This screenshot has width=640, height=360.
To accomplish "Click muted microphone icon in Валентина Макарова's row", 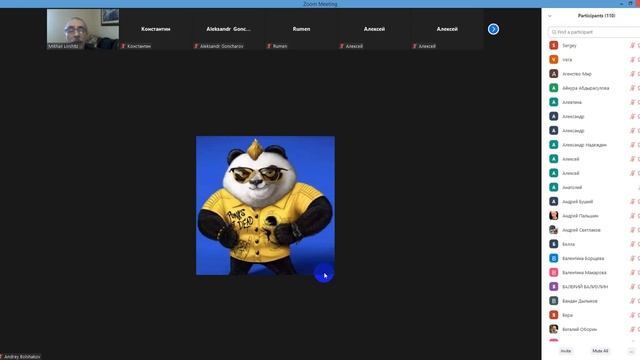I will point(632,272).
